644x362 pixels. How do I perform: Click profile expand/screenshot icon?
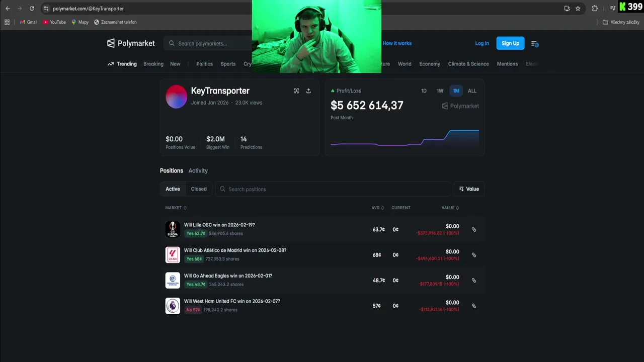296,91
